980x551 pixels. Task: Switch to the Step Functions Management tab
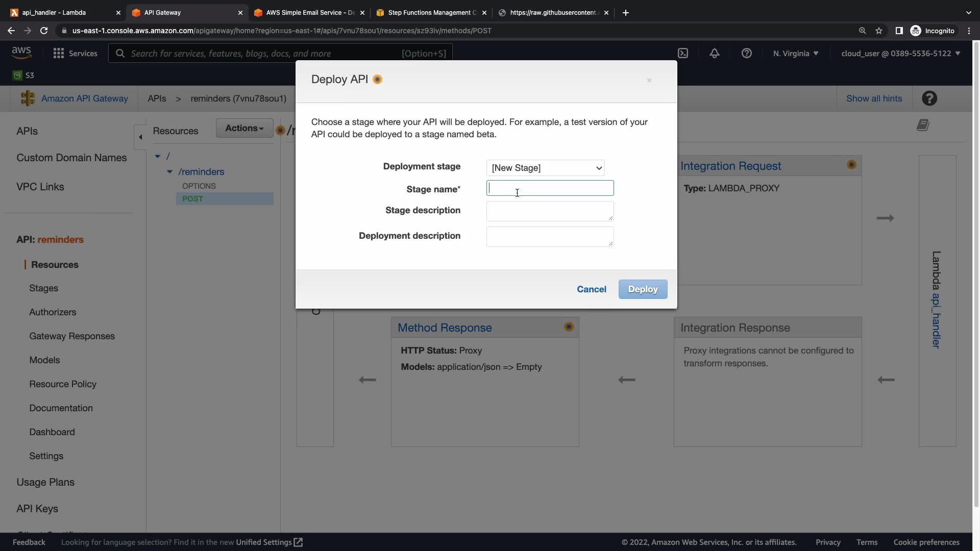pos(432,12)
